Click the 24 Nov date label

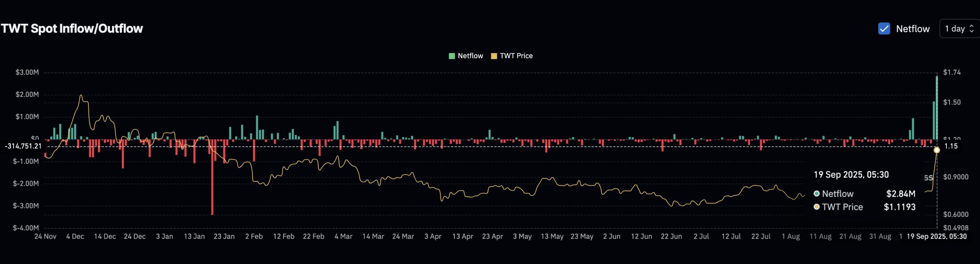click(45, 236)
